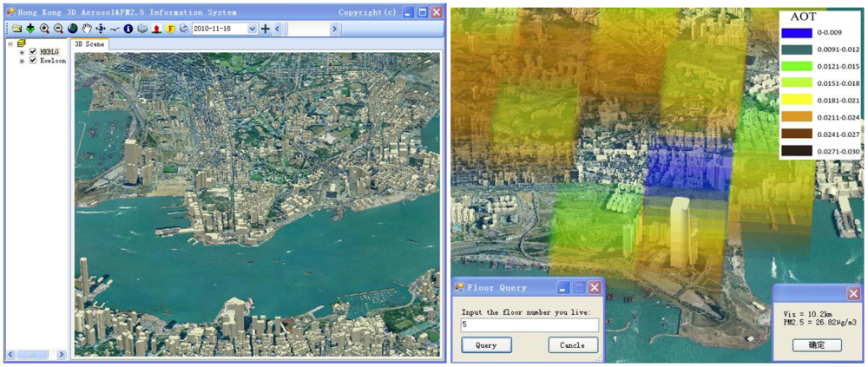Image resolution: width=868 pixels, height=367 pixels.
Task: Click the open folder icon in toolbar
Action: [x=17, y=29]
